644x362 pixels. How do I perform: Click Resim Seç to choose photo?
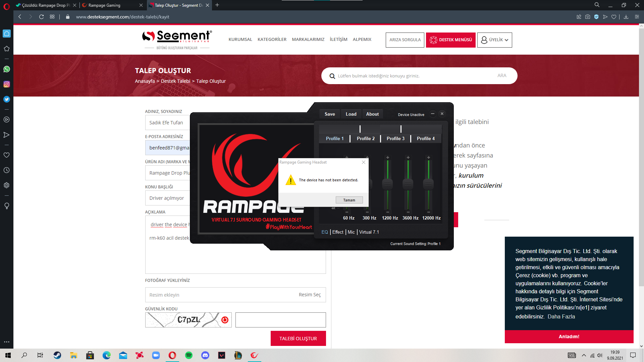(x=310, y=295)
